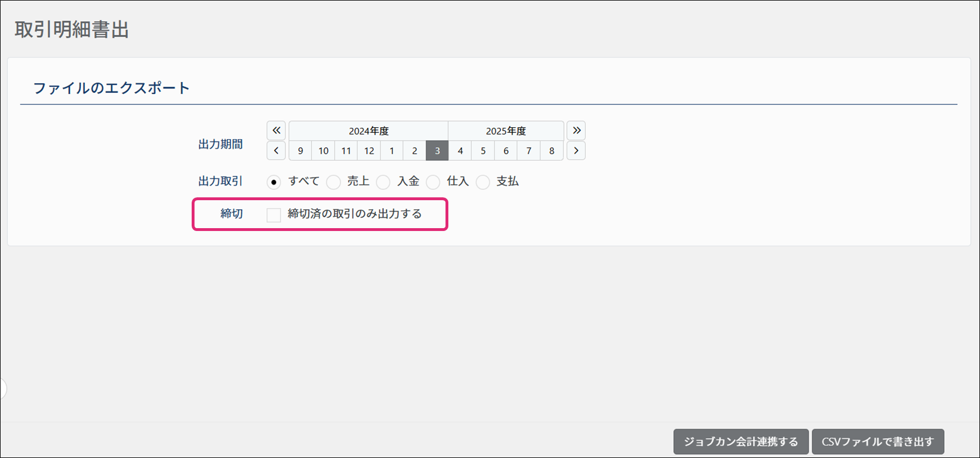980x458 pixels.
Task: Select the 入金 radio option
Action: point(383,182)
